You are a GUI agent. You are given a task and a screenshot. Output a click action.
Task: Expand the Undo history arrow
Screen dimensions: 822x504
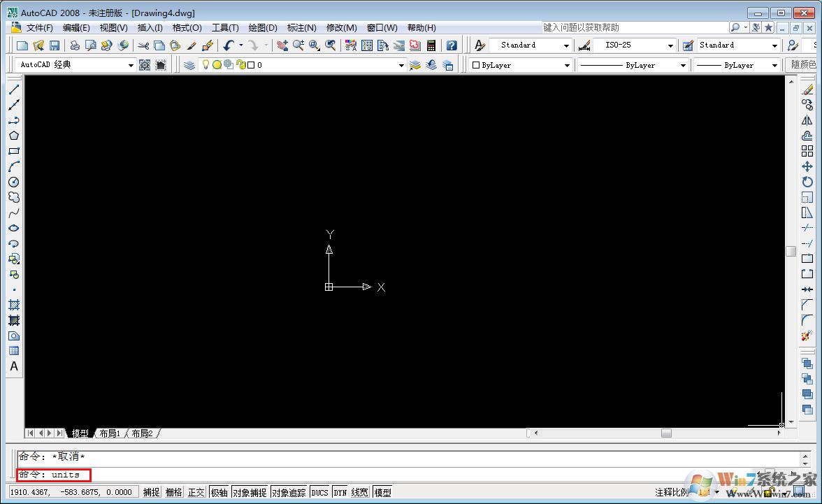(241, 45)
